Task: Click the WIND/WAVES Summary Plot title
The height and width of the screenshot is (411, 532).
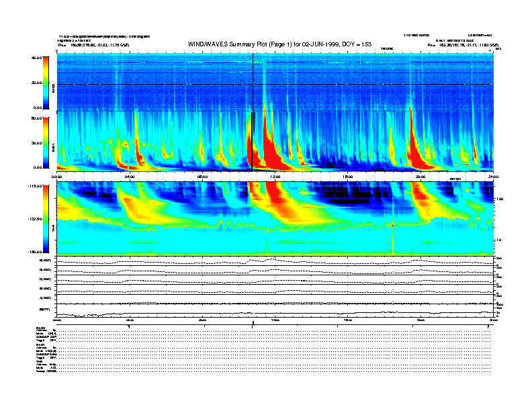Action: coord(279,44)
